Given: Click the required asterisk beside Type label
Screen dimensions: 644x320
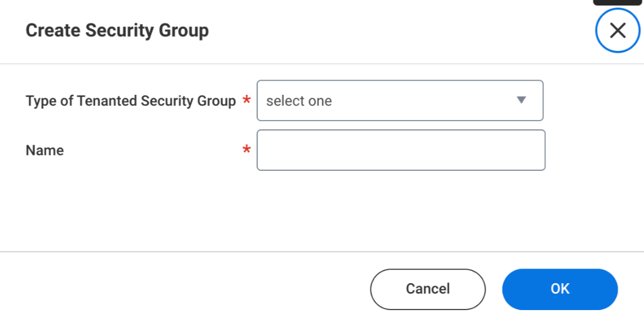Looking at the screenshot, I should click(x=246, y=101).
